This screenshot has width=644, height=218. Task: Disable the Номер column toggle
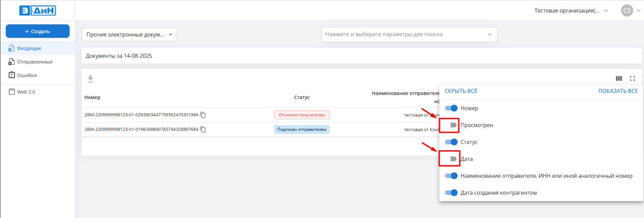[451, 108]
